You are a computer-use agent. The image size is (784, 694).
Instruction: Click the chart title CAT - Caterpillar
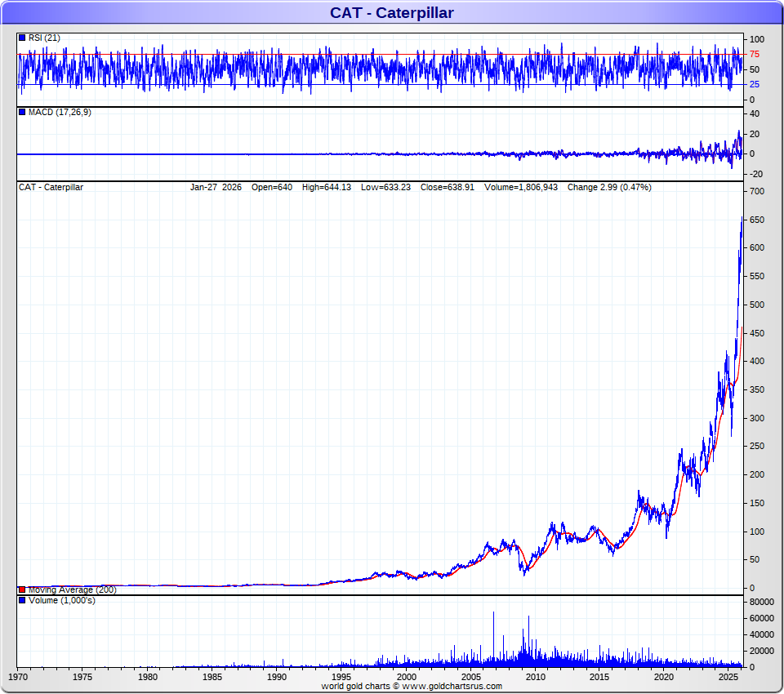click(391, 12)
